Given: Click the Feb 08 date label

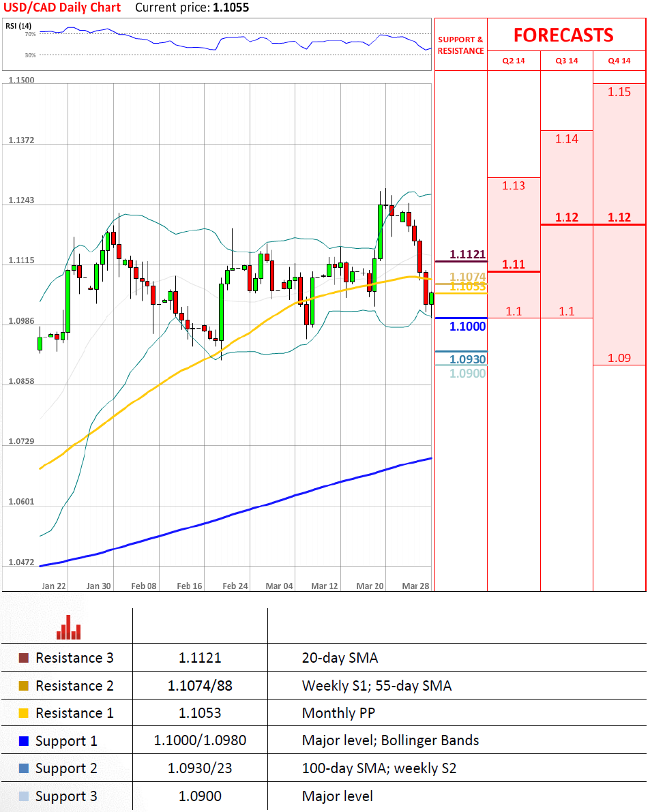Looking at the screenshot, I should tap(144, 586).
